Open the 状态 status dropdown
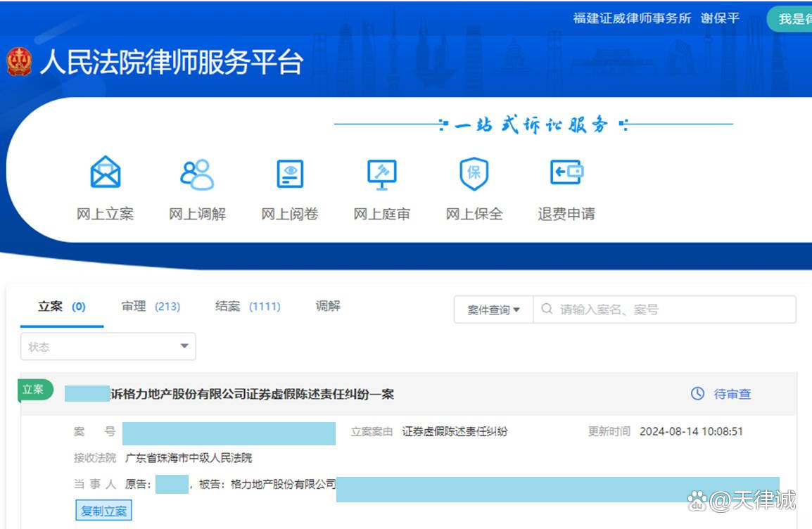This screenshot has width=812, height=529. click(x=107, y=346)
